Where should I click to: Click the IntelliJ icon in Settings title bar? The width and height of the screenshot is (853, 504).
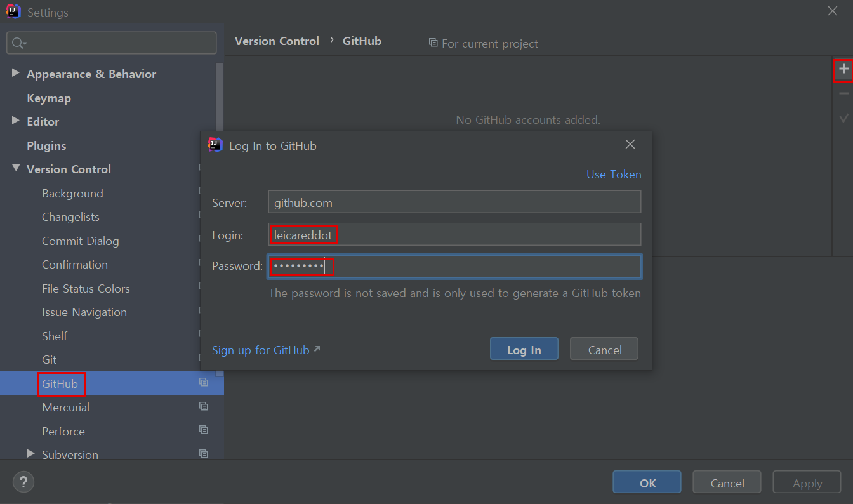(13, 11)
